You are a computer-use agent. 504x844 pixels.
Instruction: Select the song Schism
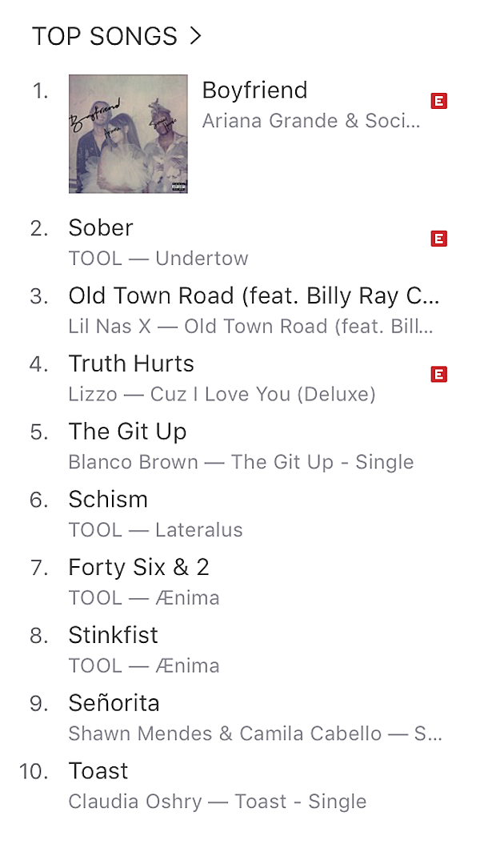[108, 500]
